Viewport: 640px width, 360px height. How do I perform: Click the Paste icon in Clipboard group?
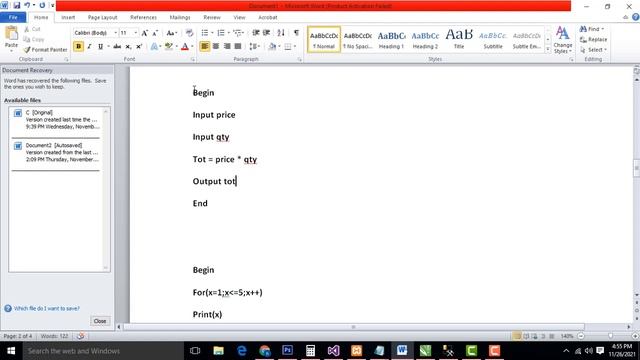11,34
